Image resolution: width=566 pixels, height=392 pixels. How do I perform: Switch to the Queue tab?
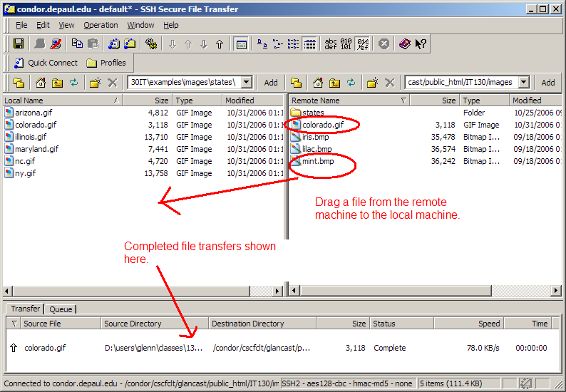click(x=61, y=309)
